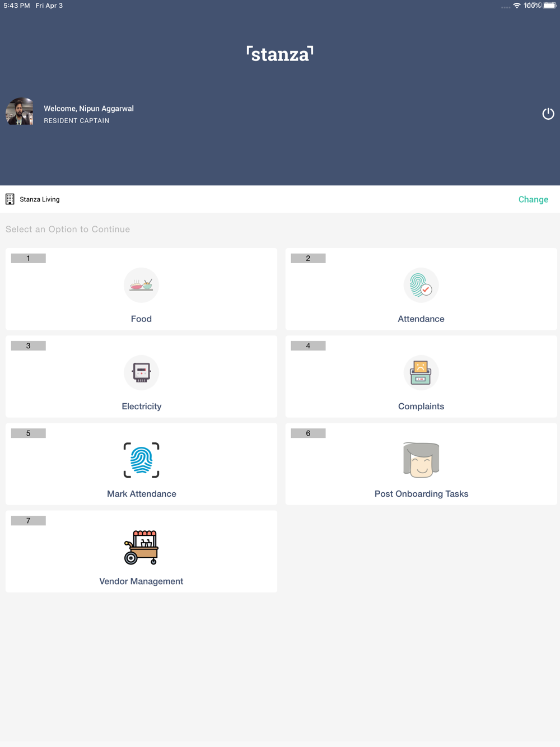The height and width of the screenshot is (747, 560).
Task: Tap the Mark Attendance fingerprint scan icon
Action: pos(141,460)
